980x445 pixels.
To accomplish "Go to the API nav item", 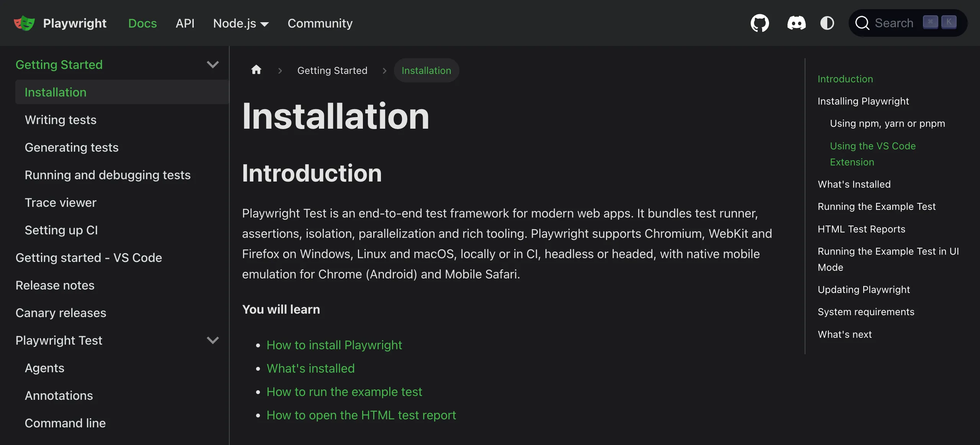I will (185, 23).
